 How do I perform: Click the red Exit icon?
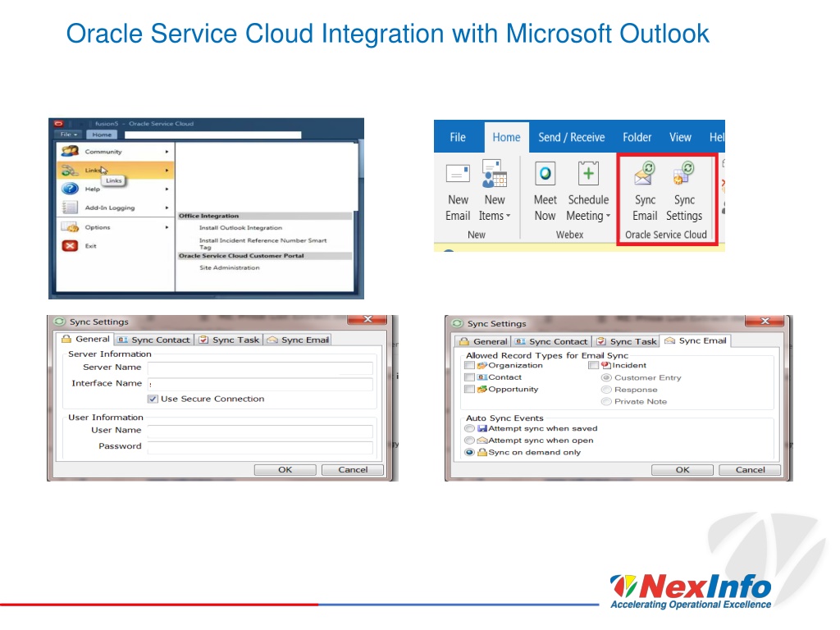71,246
